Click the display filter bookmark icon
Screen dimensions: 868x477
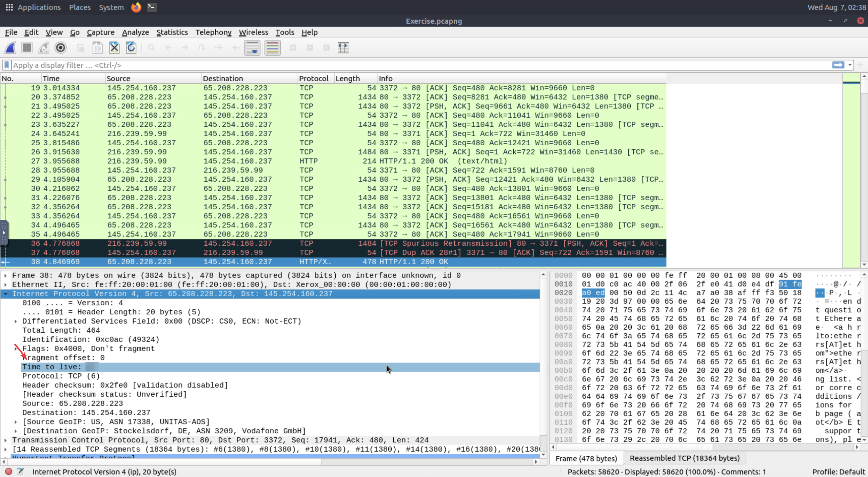click(x=6, y=65)
